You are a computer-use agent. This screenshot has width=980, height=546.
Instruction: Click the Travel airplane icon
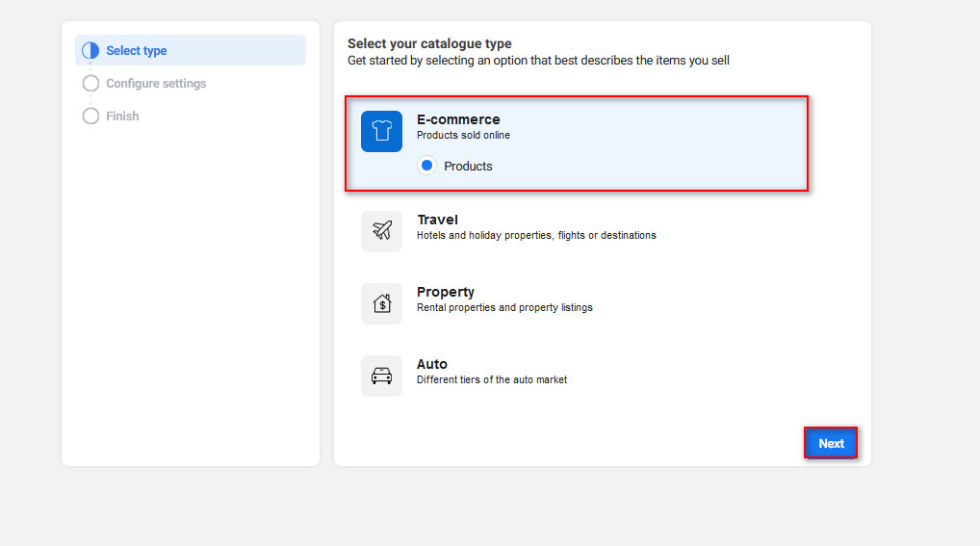(x=381, y=231)
